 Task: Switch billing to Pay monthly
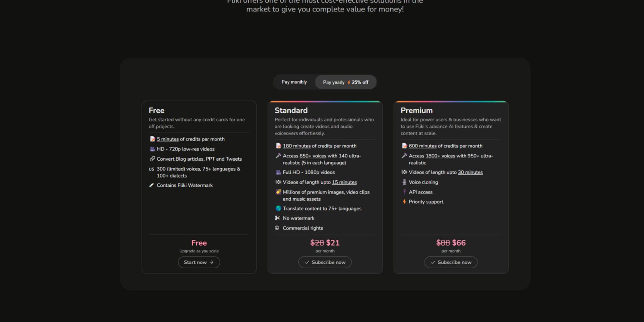tap(294, 82)
